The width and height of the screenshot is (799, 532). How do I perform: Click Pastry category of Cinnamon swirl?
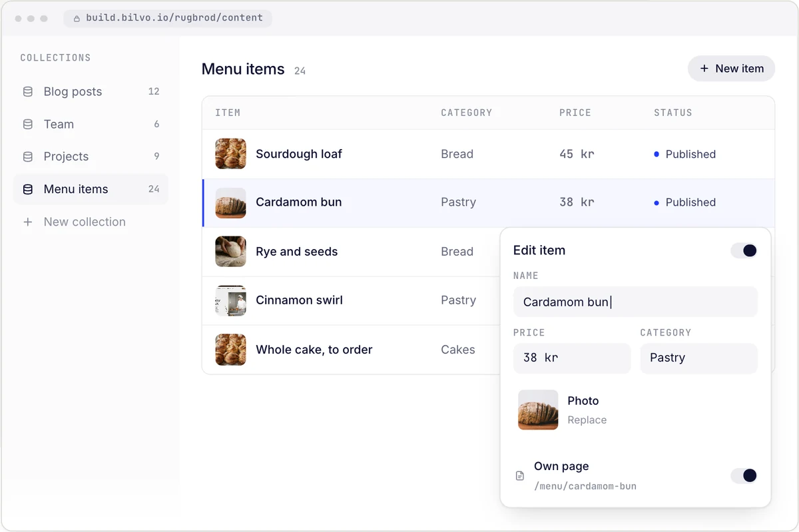(x=459, y=300)
